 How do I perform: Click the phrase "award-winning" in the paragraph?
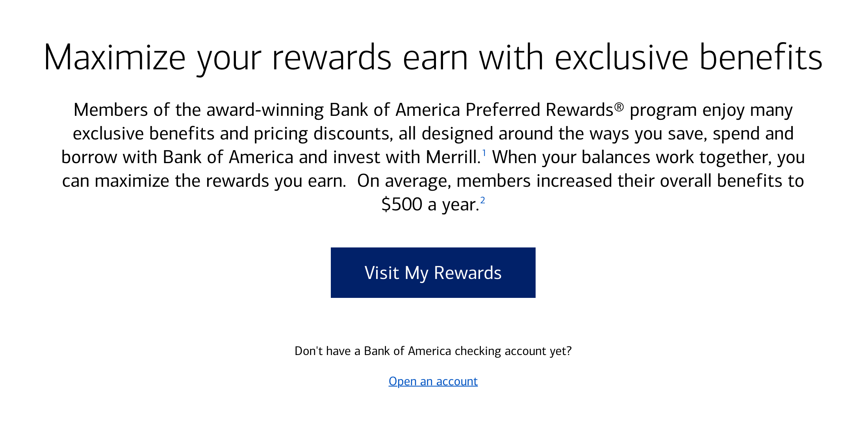coord(265,110)
